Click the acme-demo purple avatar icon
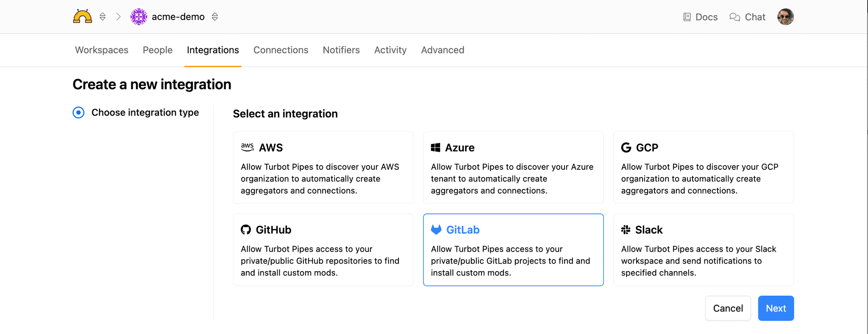Image resolution: width=868 pixels, height=334 pixels. (139, 17)
